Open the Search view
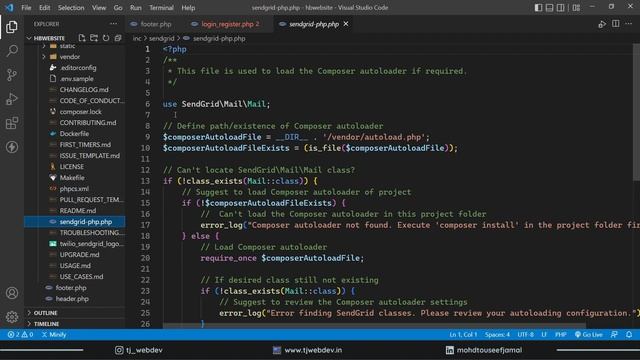Image resolution: width=640 pixels, height=360 pixels. 12,51
